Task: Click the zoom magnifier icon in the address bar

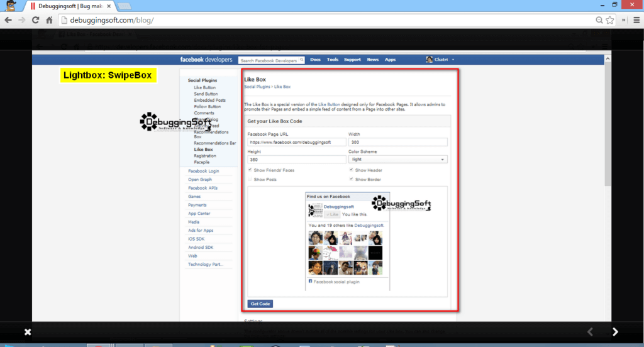Action: click(599, 20)
